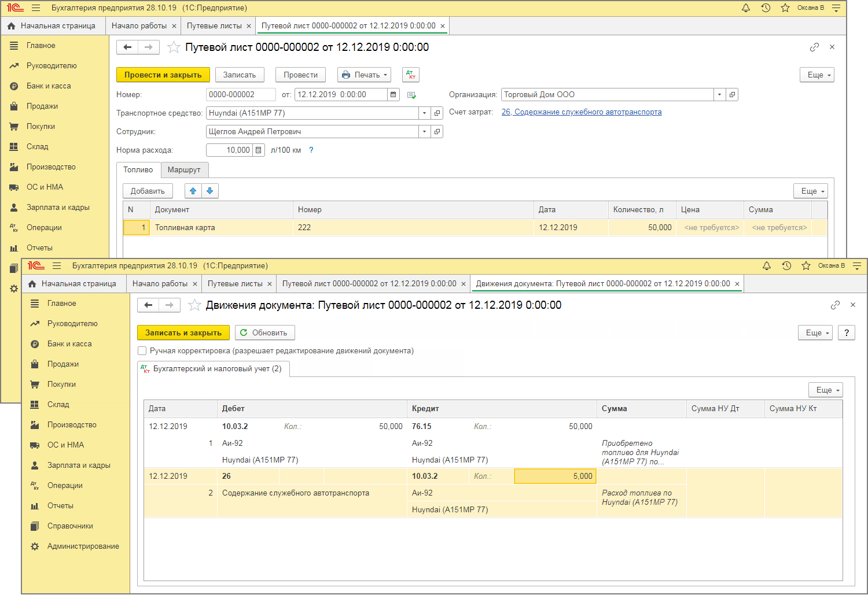This screenshot has height=595, width=868.
Task: Expand the Сотрудник dropdown
Action: [x=424, y=132]
